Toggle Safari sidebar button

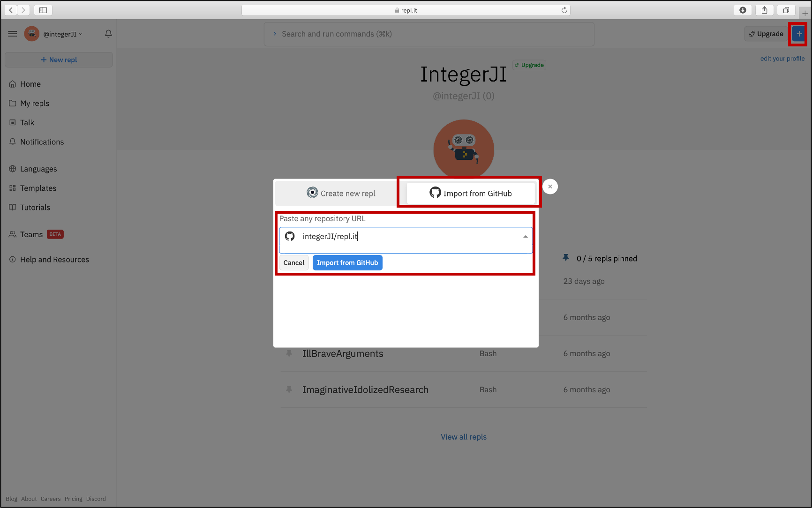43,10
